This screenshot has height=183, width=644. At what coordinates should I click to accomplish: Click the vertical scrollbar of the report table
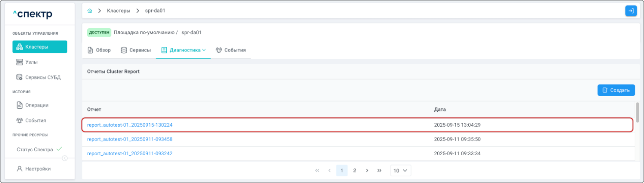click(x=637, y=112)
